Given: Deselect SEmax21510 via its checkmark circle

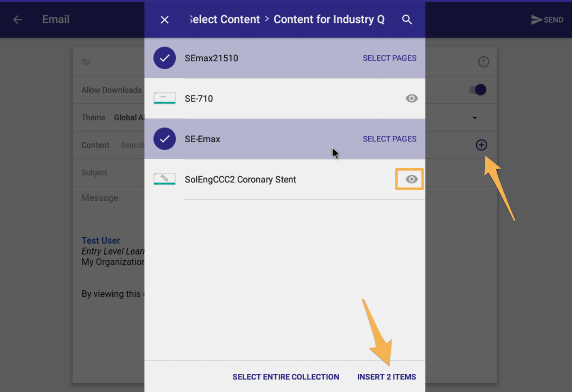Looking at the screenshot, I should (x=164, y=58).
